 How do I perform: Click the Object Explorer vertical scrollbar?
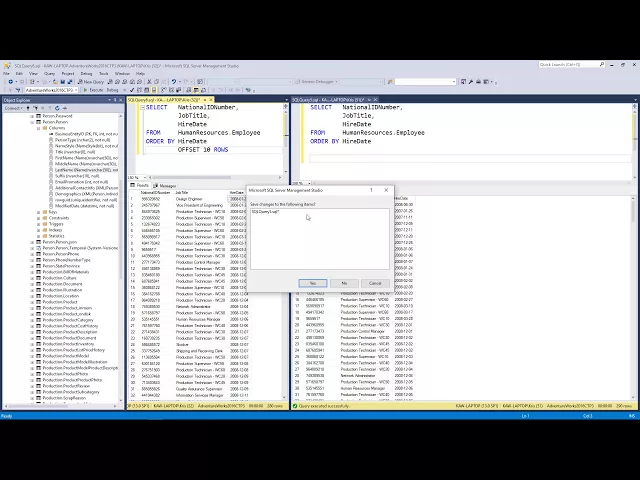(121, 257)
